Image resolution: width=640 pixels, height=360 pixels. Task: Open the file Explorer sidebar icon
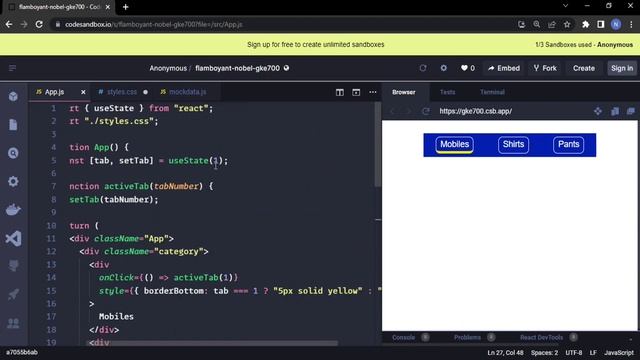pos(13,124)
